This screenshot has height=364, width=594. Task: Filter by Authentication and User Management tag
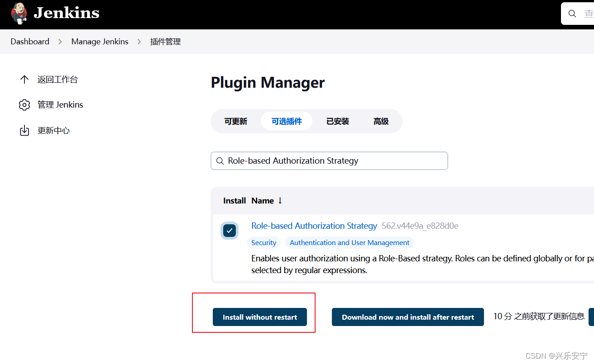click(350, 243)
